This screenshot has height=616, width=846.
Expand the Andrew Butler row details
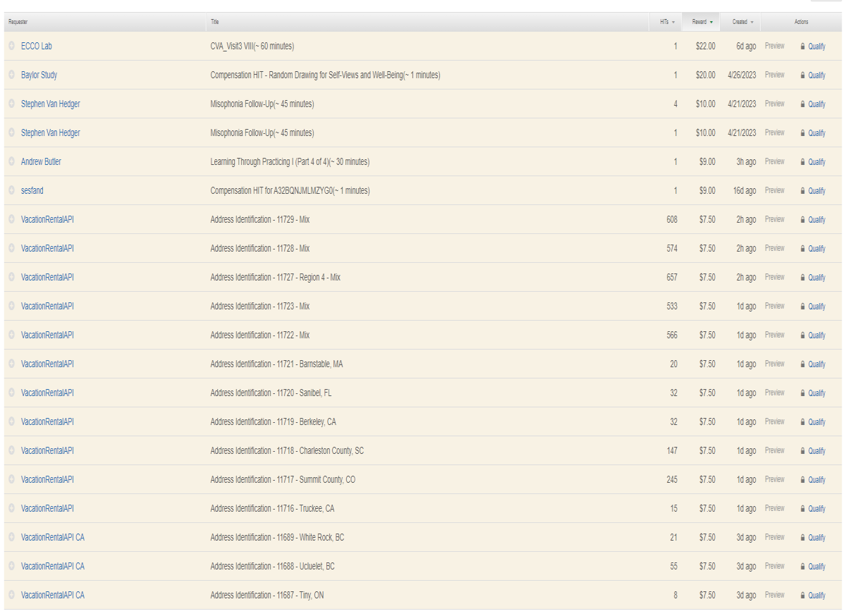[11, 161]
